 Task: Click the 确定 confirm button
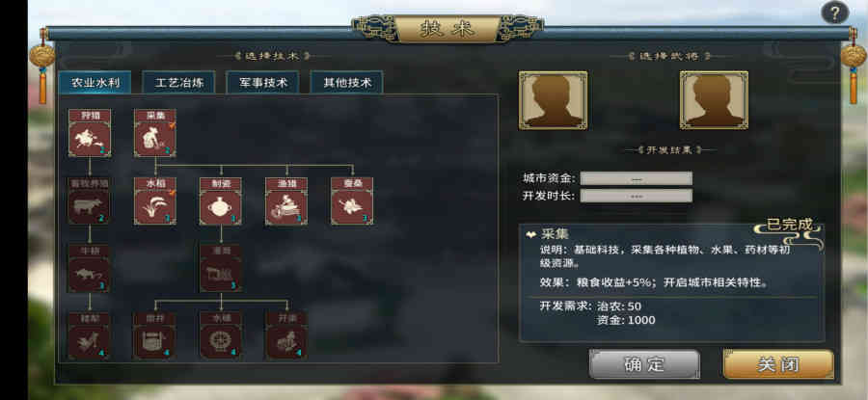point(644,364)
